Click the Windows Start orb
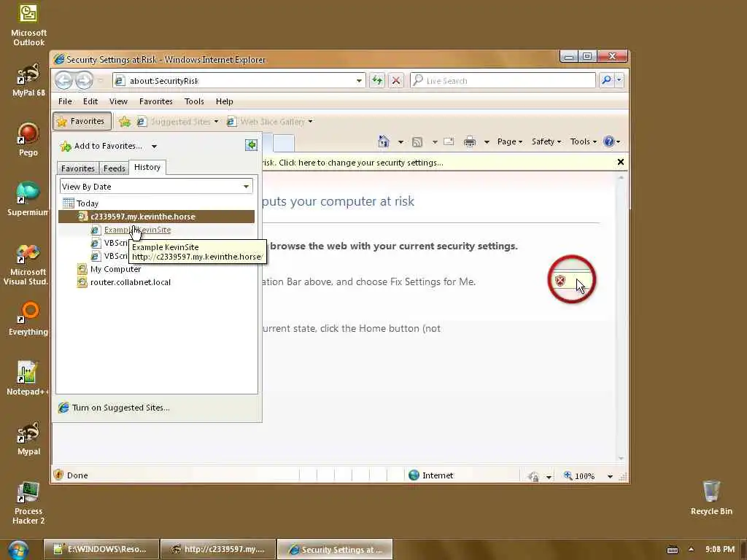This screenshot has height=560, width=747. click(18, 550)
